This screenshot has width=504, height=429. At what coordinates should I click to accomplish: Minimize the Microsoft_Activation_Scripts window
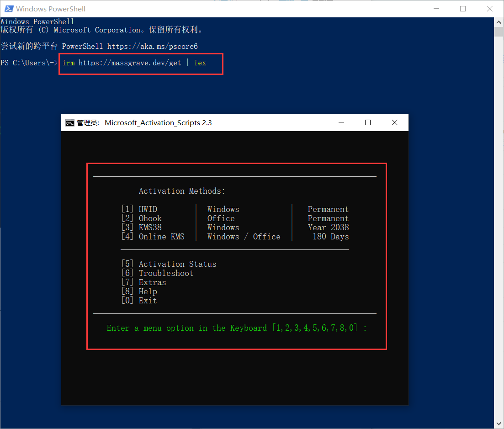tap(341, 122)
